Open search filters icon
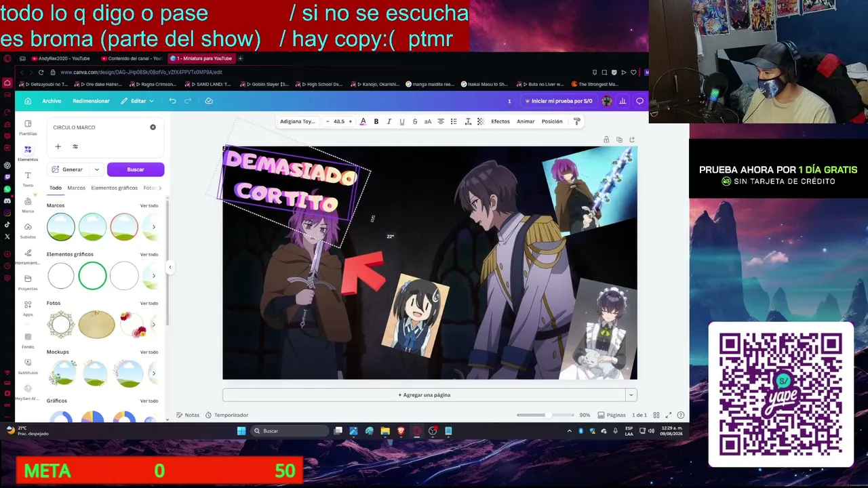This screenshot has width=868, height=488. click(x=75, y=146)
